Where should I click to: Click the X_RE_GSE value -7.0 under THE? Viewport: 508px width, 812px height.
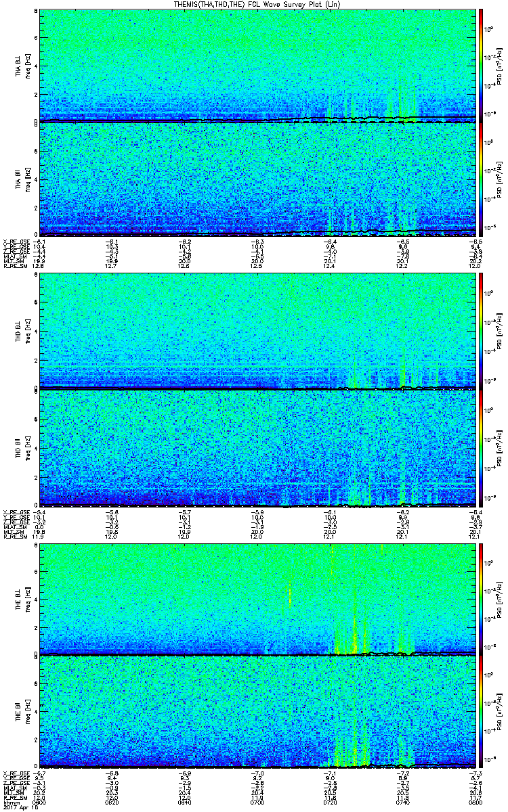[x=257, y=773]
